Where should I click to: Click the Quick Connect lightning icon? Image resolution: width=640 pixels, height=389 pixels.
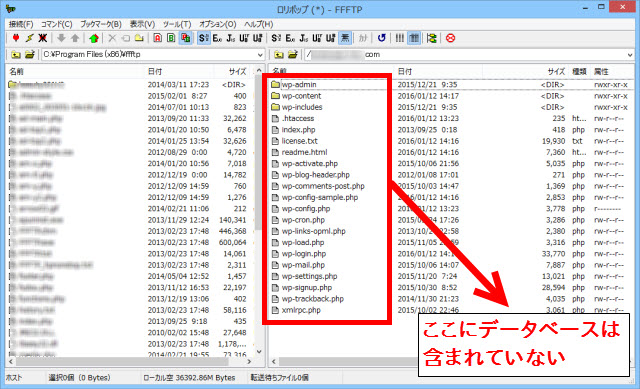coord(29,38)
